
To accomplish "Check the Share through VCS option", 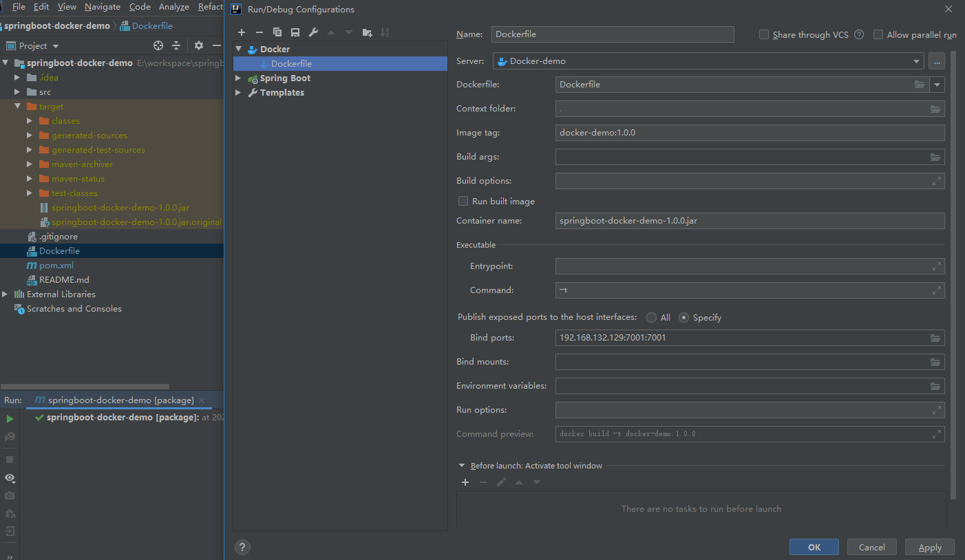I will pyautogui.click(x=764, y=35).
